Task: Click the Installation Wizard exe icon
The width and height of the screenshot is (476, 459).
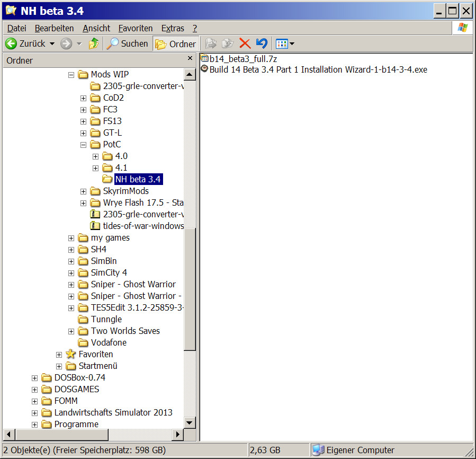Action: click(204, 69)
